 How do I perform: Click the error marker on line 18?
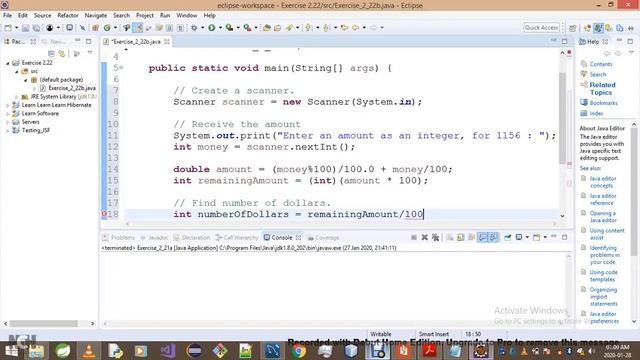click(104, 214)
